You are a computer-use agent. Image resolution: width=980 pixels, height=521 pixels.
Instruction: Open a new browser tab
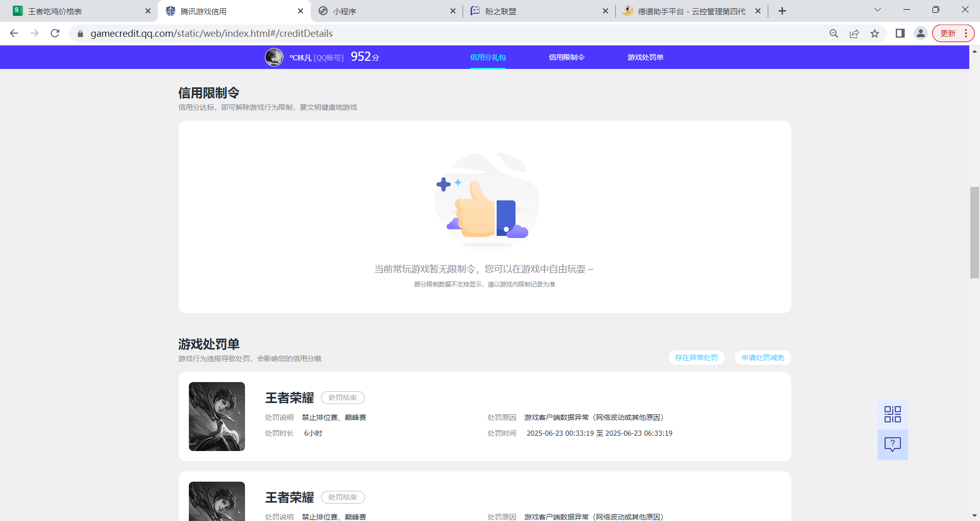pos(782,11)
